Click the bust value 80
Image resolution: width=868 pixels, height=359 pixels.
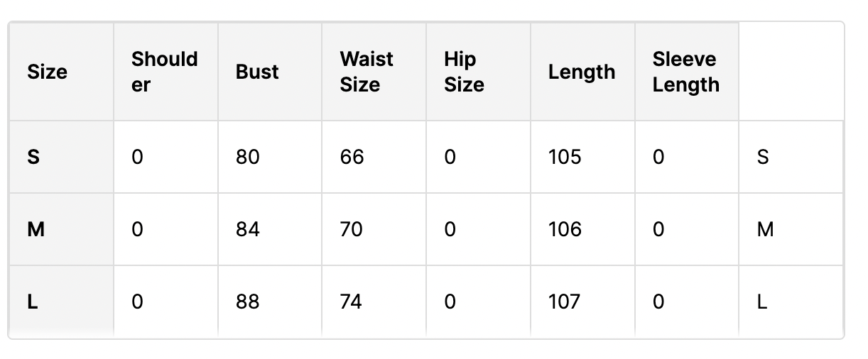248,157
